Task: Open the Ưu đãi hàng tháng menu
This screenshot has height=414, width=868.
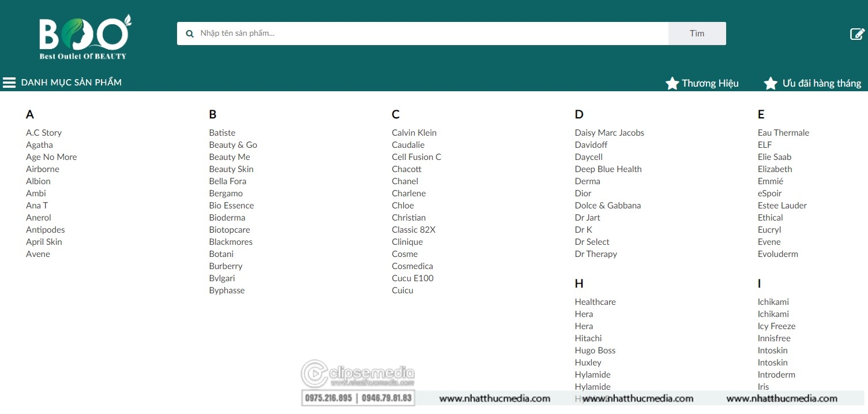Action: 821,84
